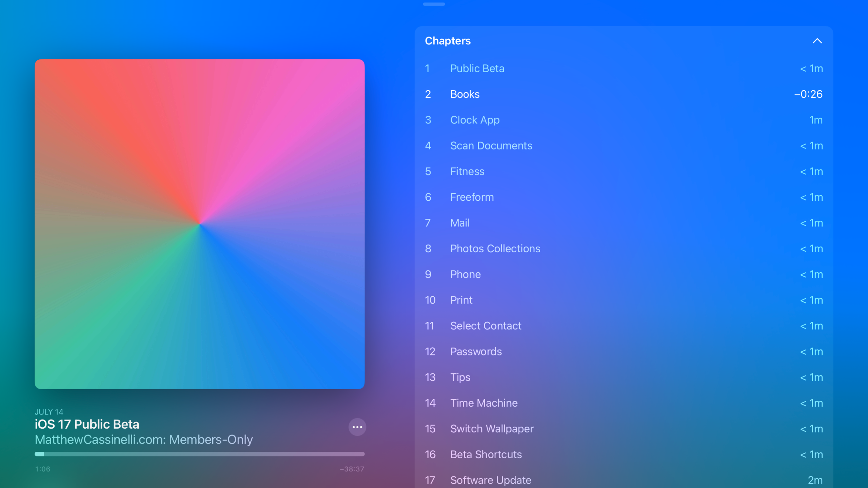Select the Photos Collections chapter
Image resolution: width=868 pixels, height=488 pixels.
tap(624, 249)
